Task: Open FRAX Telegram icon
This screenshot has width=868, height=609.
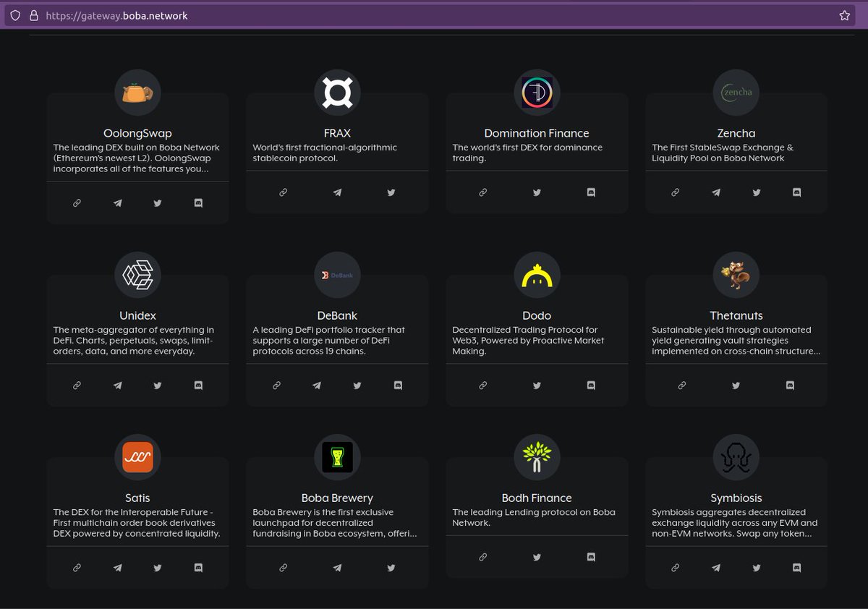Action: pos(337,192)
